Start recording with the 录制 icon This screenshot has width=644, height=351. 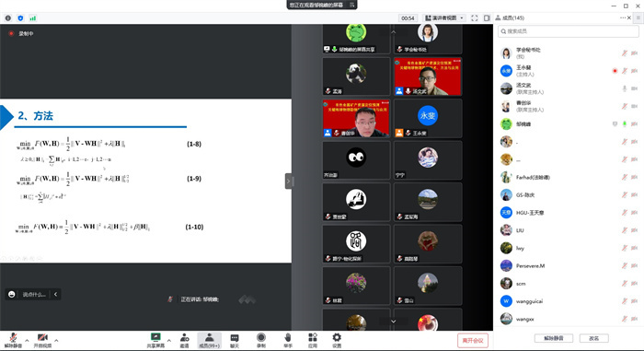coord(260,340)
